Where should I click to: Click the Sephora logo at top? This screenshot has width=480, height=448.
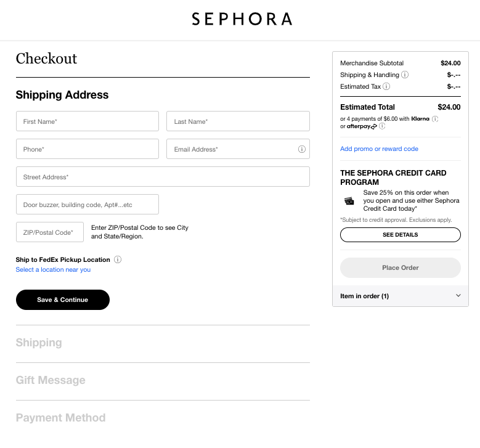[x=242, y=19]
